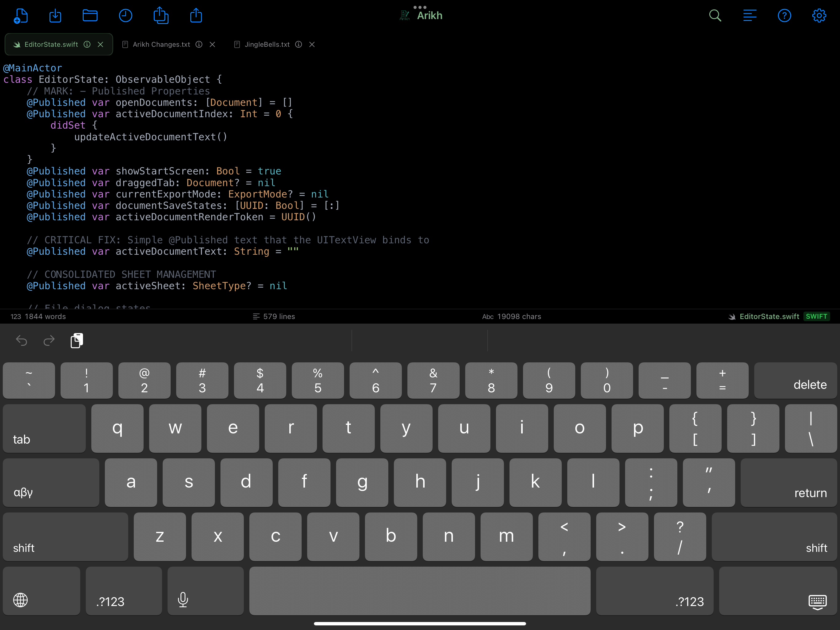Open the settings gear icon
Image resolution: width=840 pixels, height=630 pixels.
819,16
